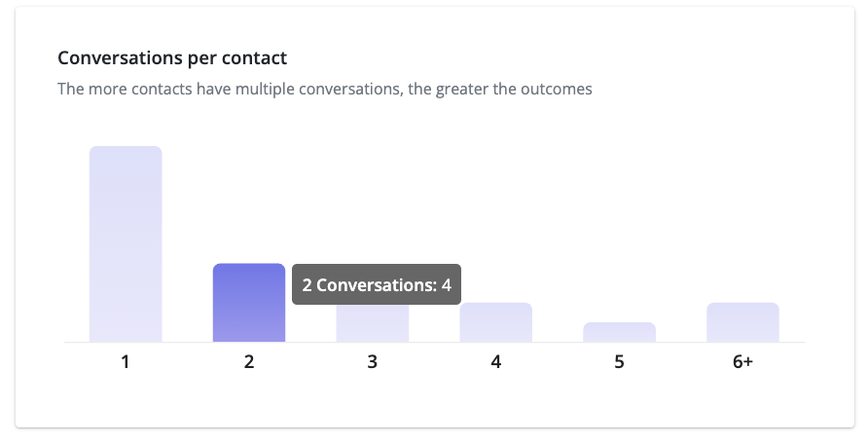The height and width of the screenshot is (444, 868).
Task: Click the tallest bar for 1 conversation
Action: (x=126, y=243)
